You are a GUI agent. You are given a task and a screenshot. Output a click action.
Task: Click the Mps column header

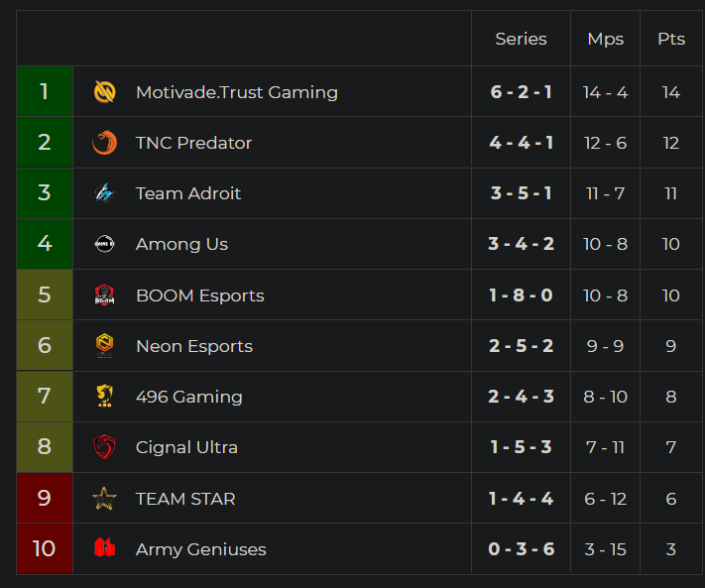[605, 39]
